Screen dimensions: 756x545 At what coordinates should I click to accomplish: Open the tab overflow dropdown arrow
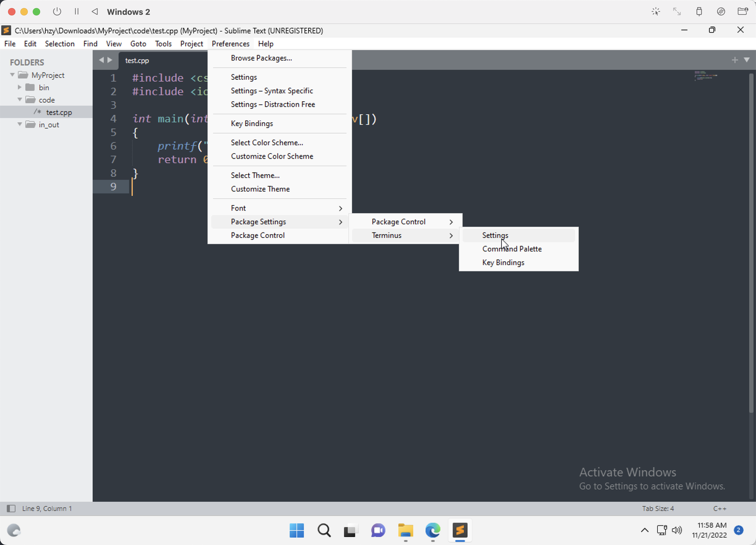pyautogui.click(x=748, y=60)
